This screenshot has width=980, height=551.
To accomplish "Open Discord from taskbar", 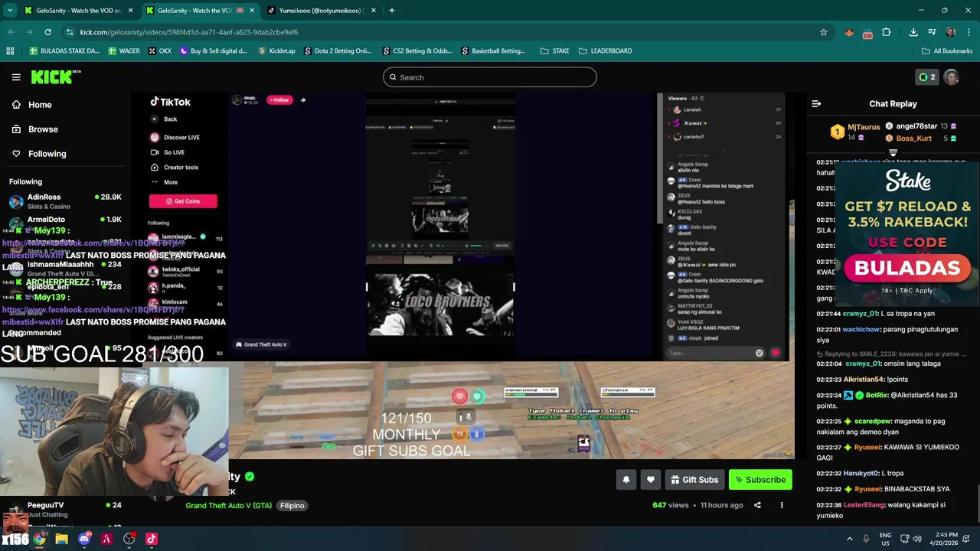I will [84, 539].
